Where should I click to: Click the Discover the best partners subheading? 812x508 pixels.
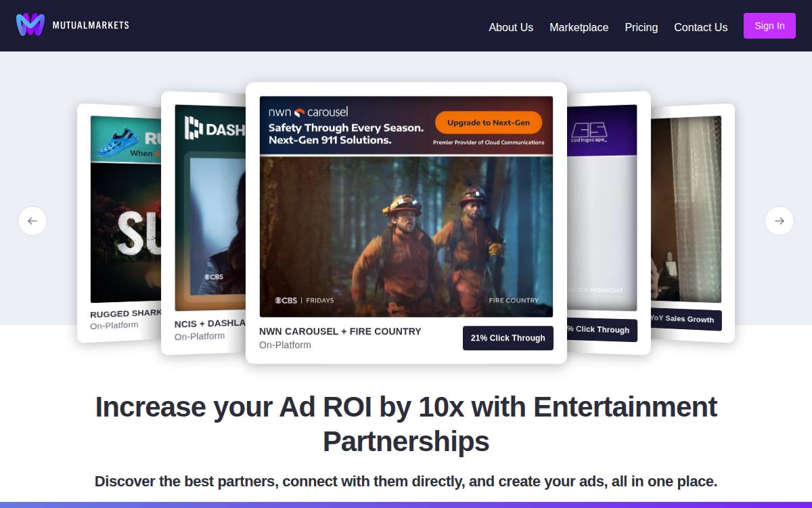click(x=406, y=482)
